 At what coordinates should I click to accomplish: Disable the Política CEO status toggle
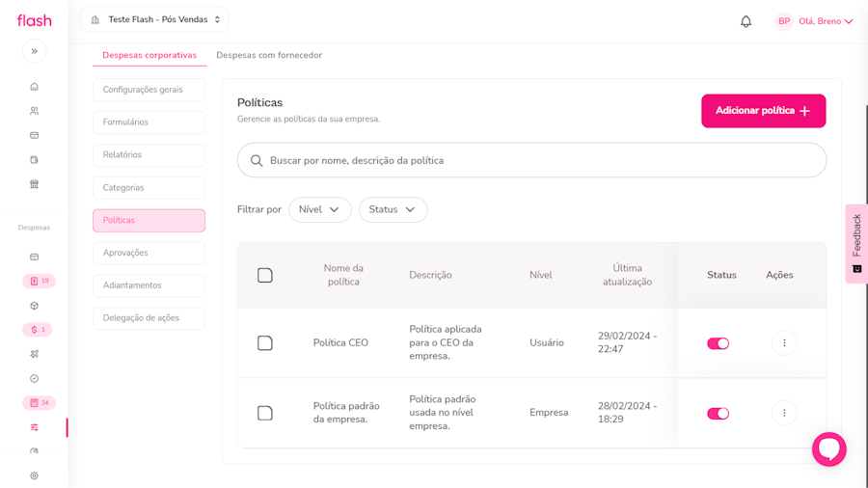[x=718, y=343]
